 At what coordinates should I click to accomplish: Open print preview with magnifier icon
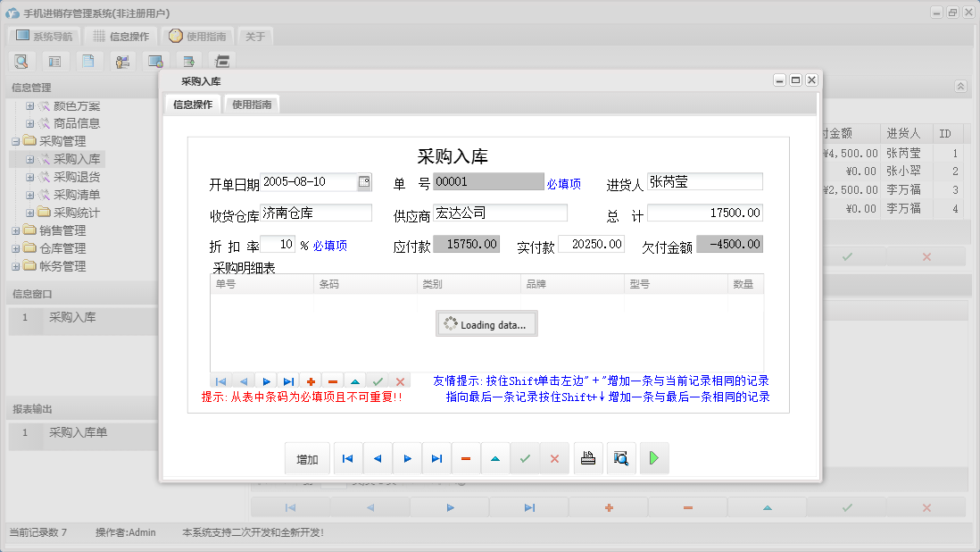tap(621, 457)
